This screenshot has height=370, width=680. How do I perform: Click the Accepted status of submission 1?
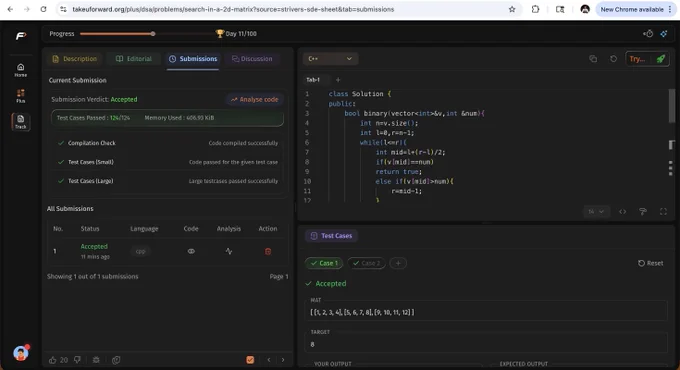[94, 246]
